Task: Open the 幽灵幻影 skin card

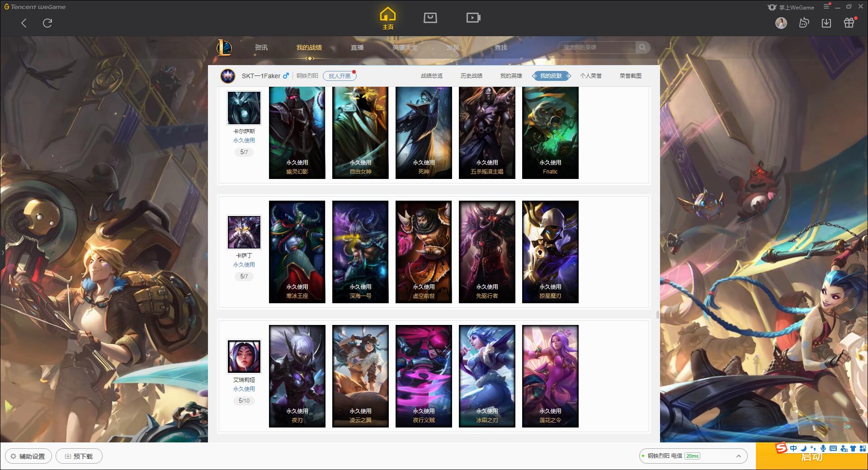Action: point(297,133)
